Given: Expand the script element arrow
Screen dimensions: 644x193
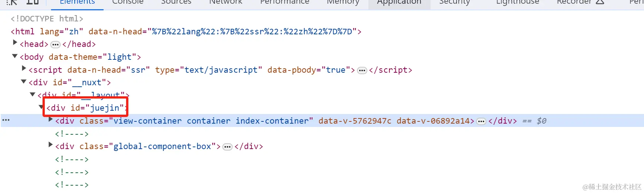Looking at the screenshot, I should point(24,68).
